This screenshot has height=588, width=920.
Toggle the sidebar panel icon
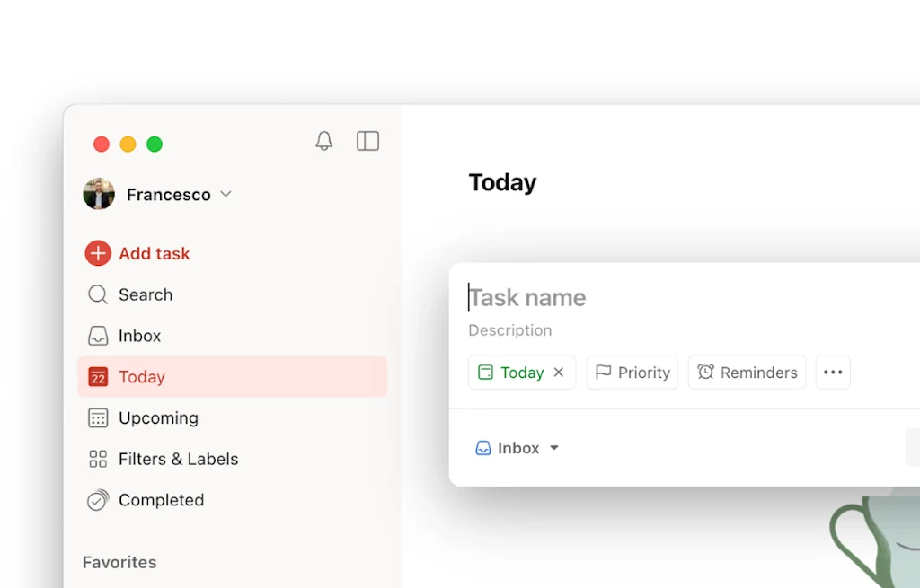367,141
